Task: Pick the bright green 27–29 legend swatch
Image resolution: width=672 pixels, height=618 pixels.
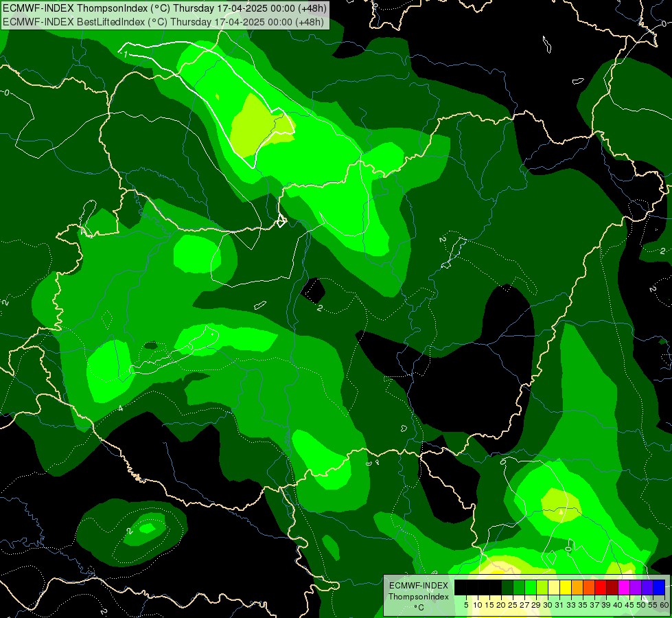Action: point(531,588)
